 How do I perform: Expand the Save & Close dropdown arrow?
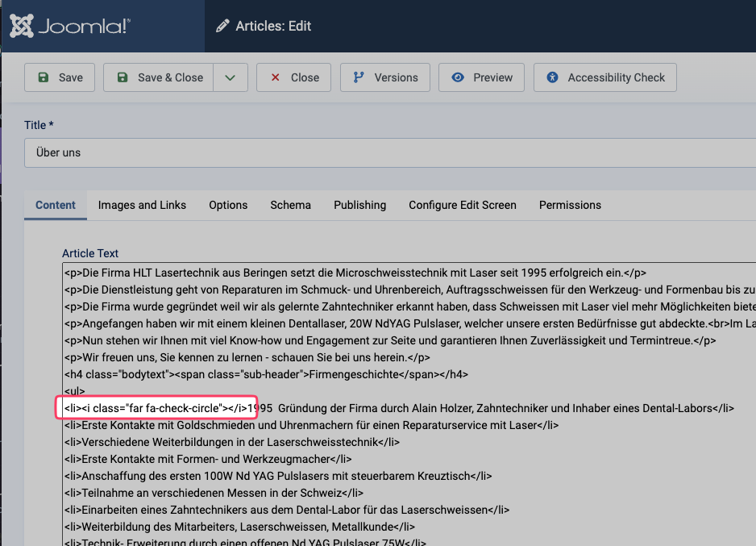pyautogui.click(x=231, y=77)
